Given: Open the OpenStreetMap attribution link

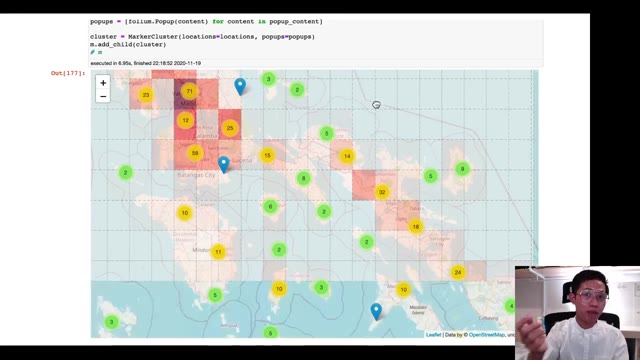Looking at the screenshot, I should pyautogui.click(x=487, y=335).
